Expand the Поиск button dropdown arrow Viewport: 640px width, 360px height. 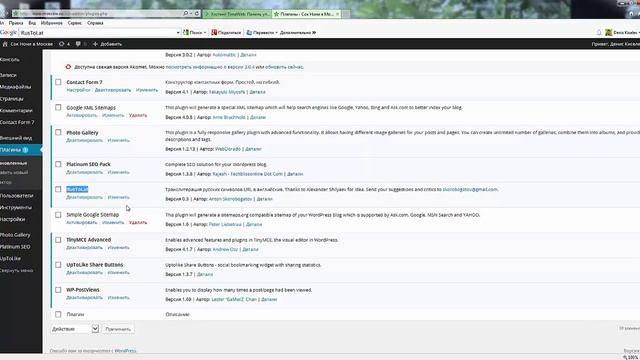[x=204, y=32]
